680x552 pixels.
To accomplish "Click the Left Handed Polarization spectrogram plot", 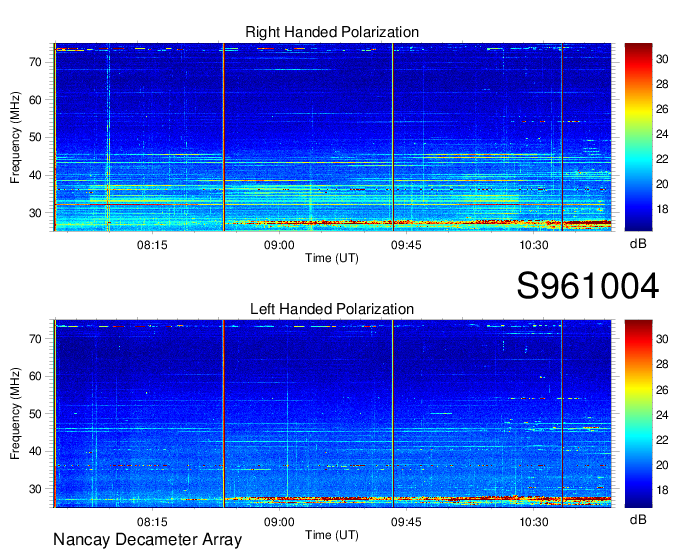I will 333,414.
